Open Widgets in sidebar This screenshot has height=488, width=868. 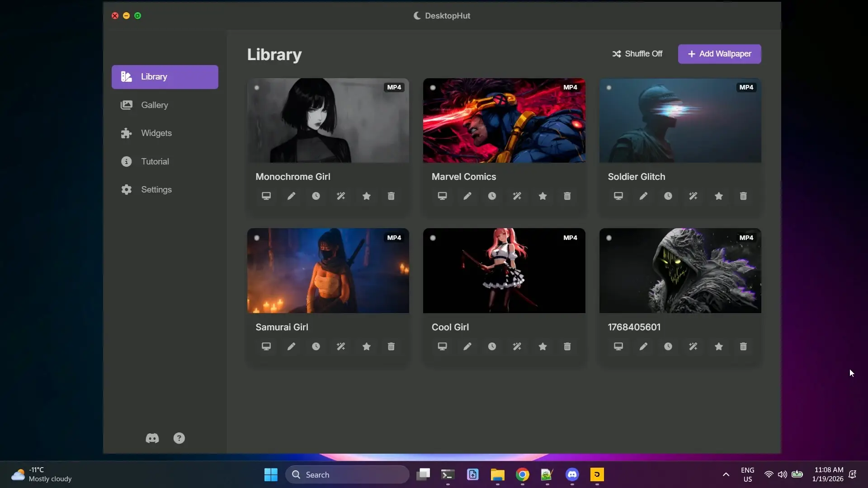[165, 133]
